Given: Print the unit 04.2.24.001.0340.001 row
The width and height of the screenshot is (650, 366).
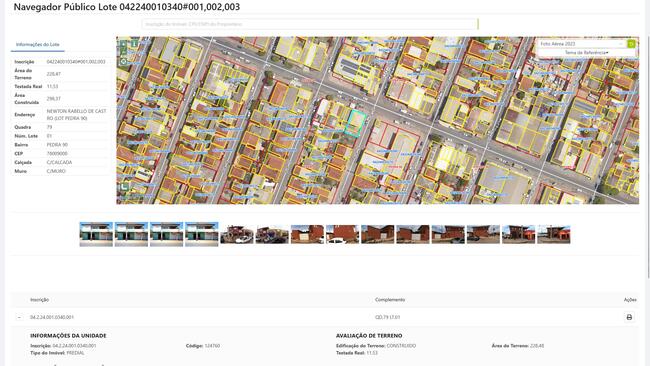Looking at the screenshot, I should click(629, 317).
